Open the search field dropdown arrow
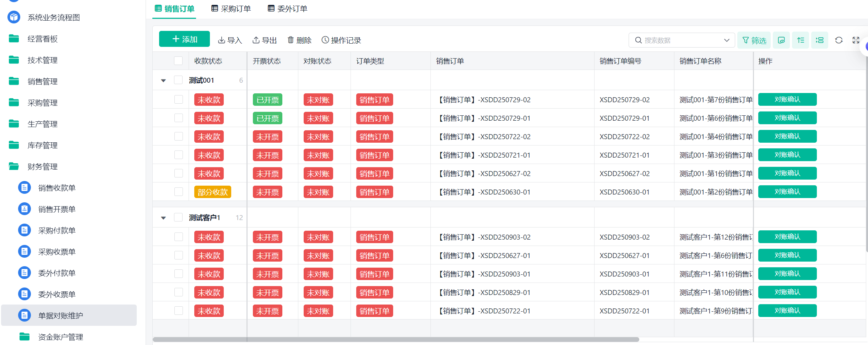Screen dimensions: 868x345 [x=727, y=40]
